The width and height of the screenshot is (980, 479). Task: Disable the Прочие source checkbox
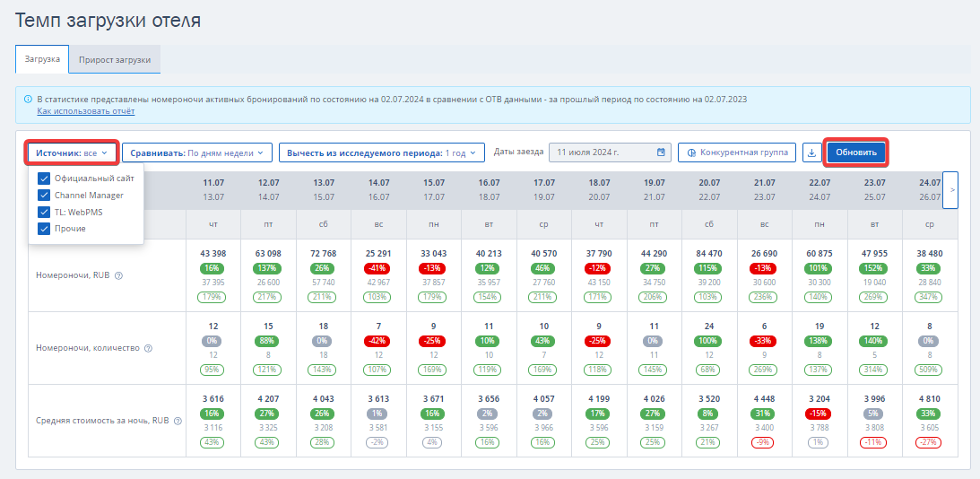[x=44, y=229]
